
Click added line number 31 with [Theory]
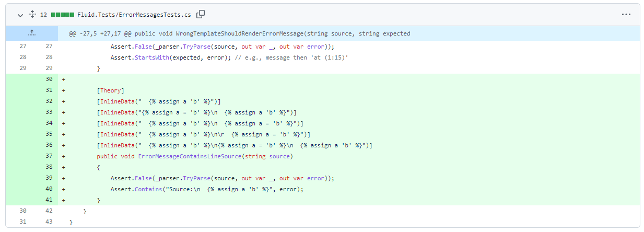tap(50, 90)
